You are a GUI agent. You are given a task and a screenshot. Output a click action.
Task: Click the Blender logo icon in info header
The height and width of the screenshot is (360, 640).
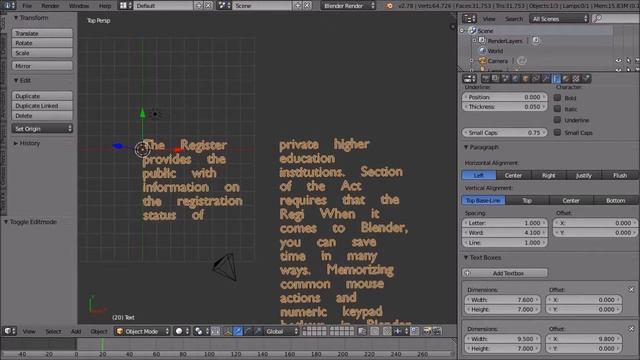[389, 5]
